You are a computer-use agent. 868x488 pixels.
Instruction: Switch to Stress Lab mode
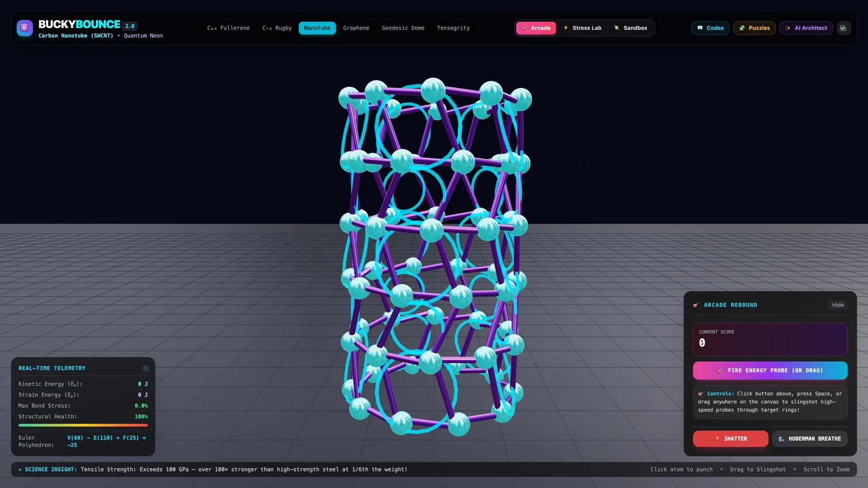583,28
